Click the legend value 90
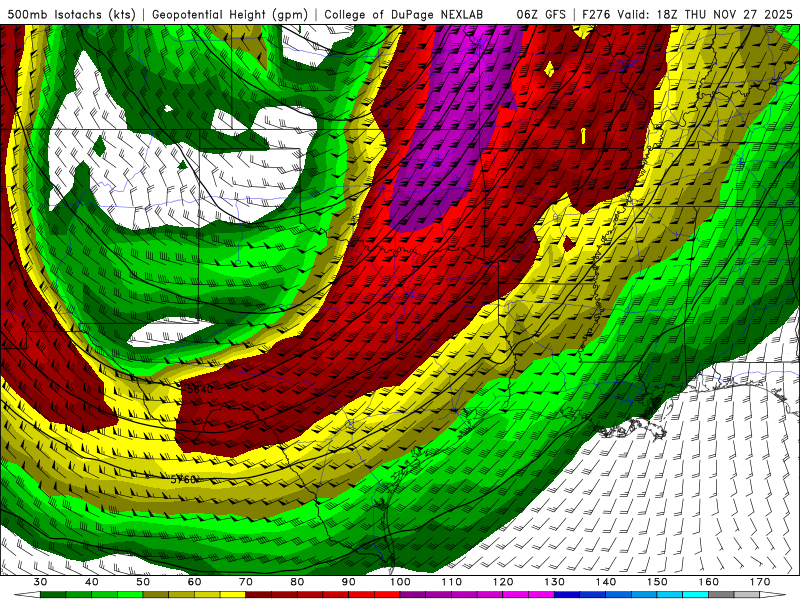Image resolution: width=800 pixels, height=600 pixels. pyautogui.click(x=349, y=582)
